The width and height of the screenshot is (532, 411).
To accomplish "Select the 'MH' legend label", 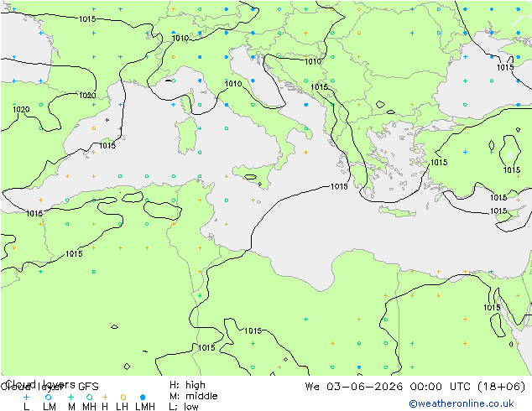I will pyautogui.click(x=89, y=406).
